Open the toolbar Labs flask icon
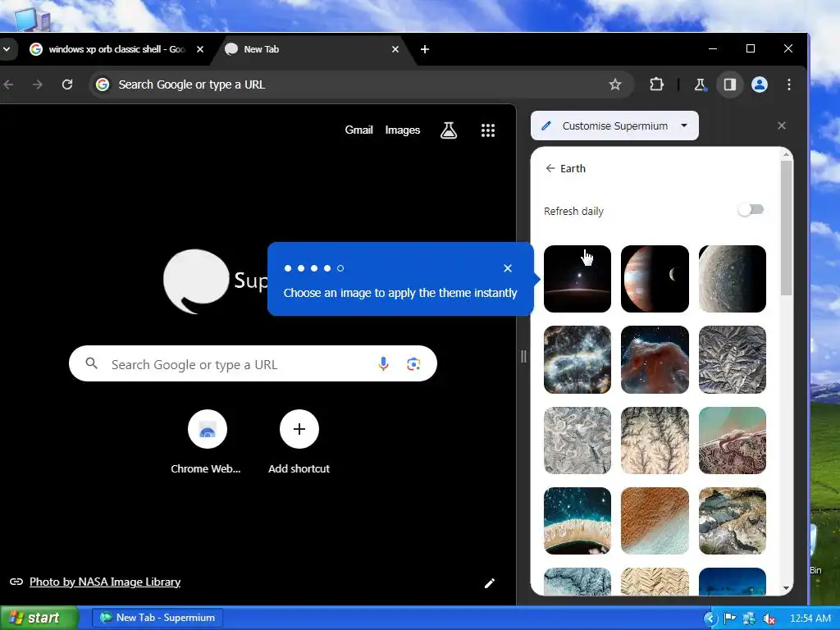This screenshot has width=840, height=630. (x=701, y=84)
